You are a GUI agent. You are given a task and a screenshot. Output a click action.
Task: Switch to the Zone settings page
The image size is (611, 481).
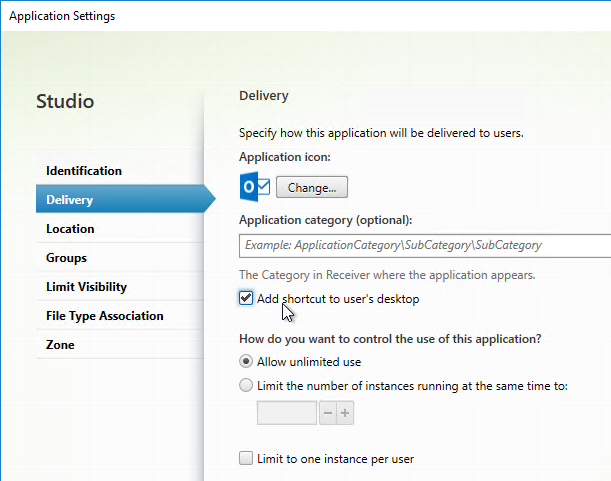pos(60,345)
